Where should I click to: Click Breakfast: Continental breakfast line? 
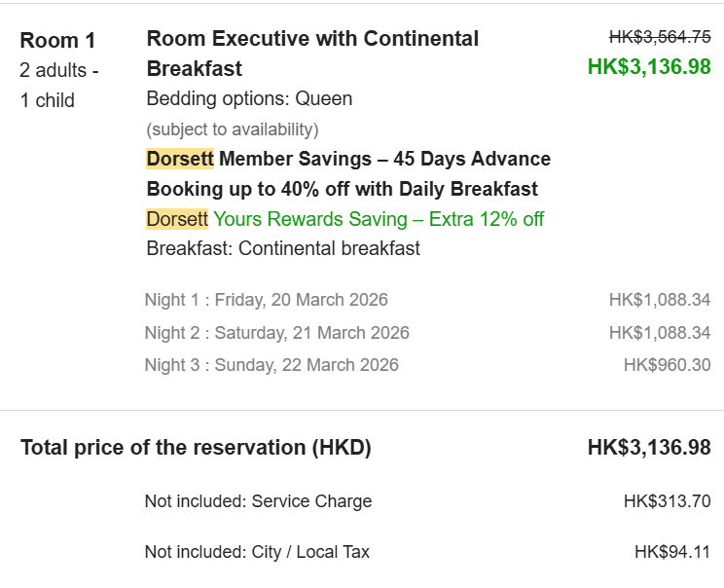[x=283, y=248]
